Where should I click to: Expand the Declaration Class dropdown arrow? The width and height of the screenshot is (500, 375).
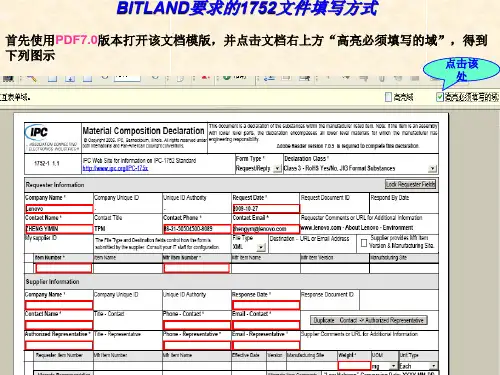pos(432,169)
